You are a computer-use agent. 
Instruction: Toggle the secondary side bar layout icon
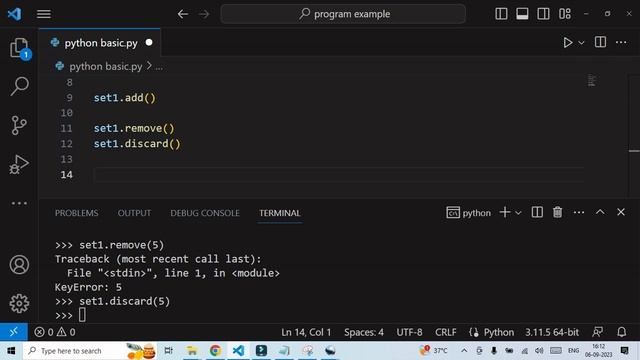click(543, 14)
